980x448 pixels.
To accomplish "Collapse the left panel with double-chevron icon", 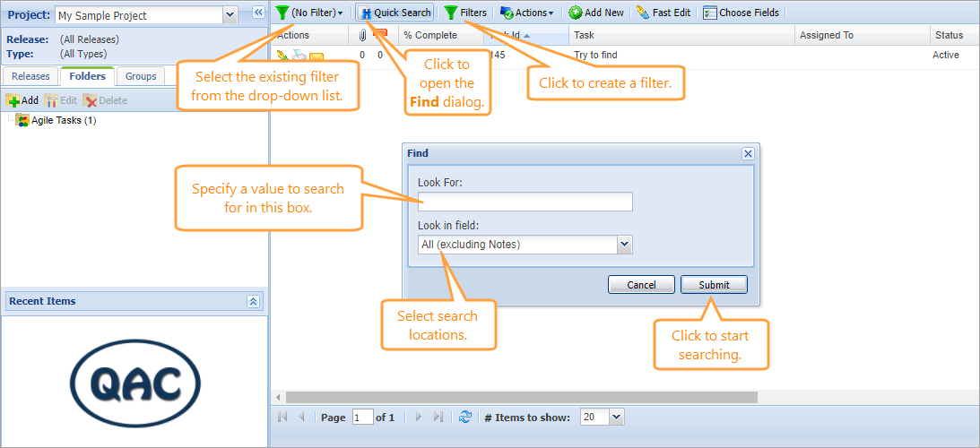I will tap(258, 13).
